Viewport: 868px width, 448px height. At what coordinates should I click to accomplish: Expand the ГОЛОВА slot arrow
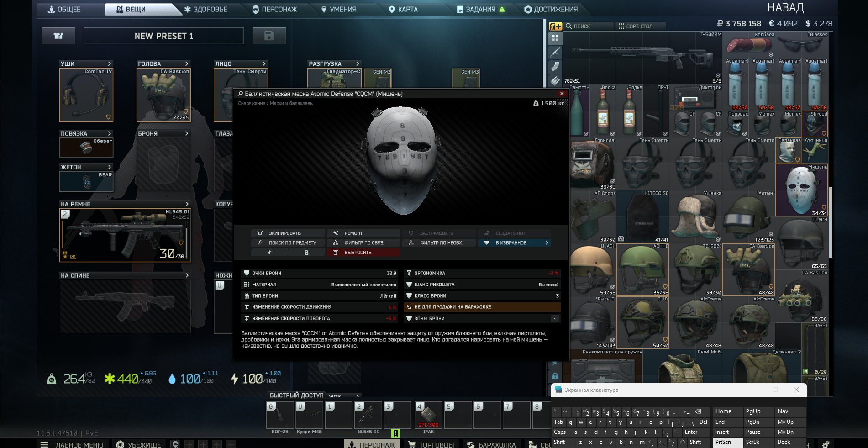tap(187, 64)
